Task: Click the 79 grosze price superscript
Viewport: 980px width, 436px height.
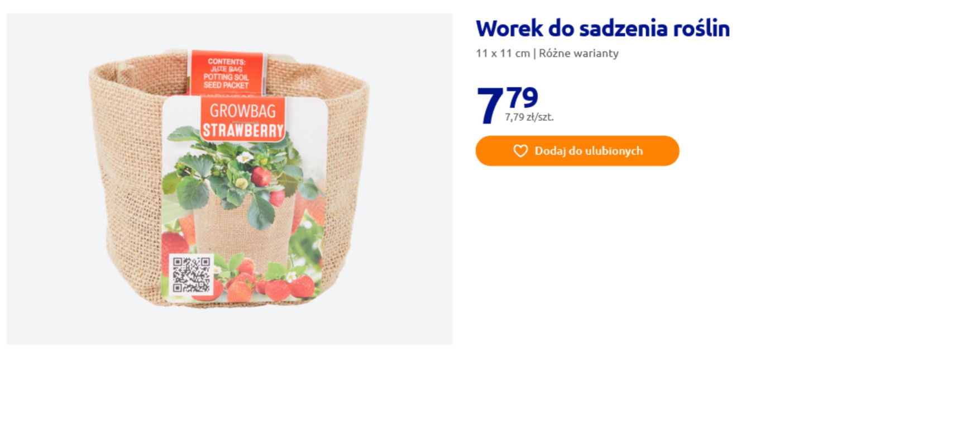Action: pos(522,97)
